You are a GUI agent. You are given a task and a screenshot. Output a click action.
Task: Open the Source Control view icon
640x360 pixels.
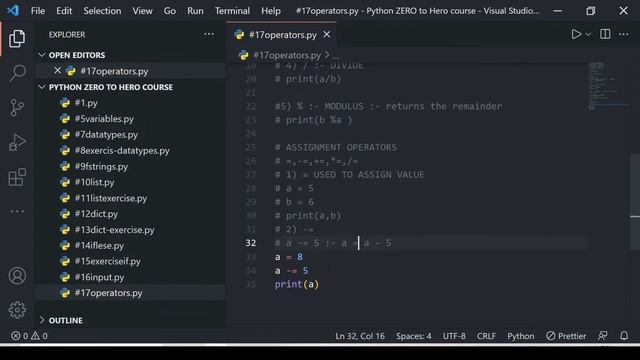[17, 108]
